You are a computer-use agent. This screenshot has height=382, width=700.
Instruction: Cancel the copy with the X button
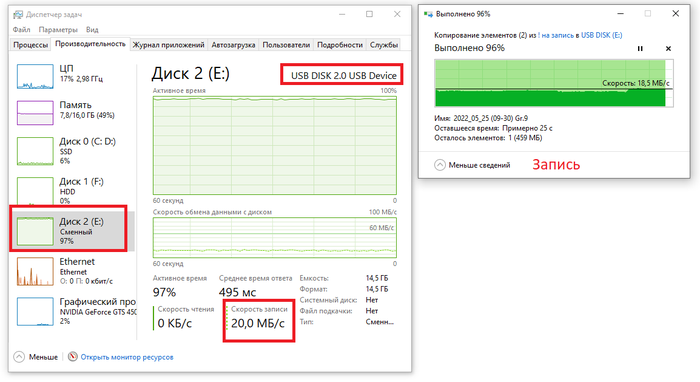(x=668, y=49)
